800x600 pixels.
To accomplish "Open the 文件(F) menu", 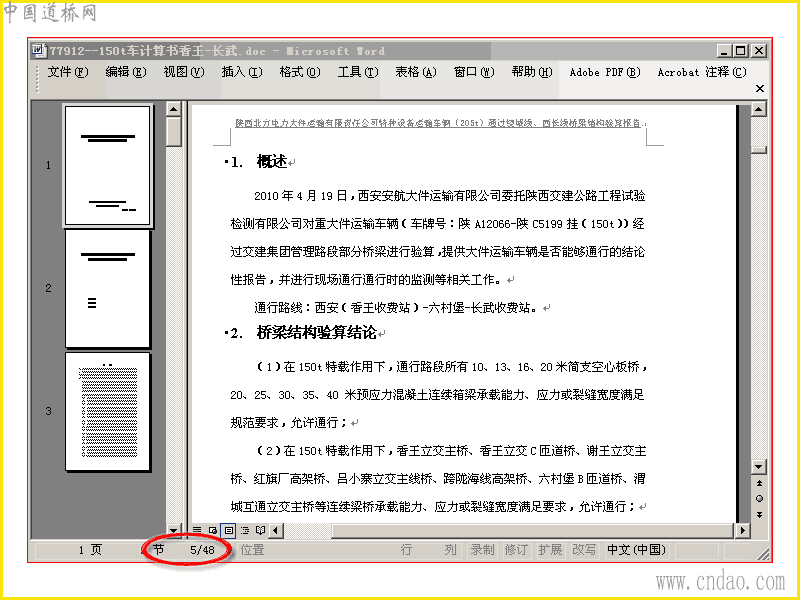I will [x=68, y=72].
